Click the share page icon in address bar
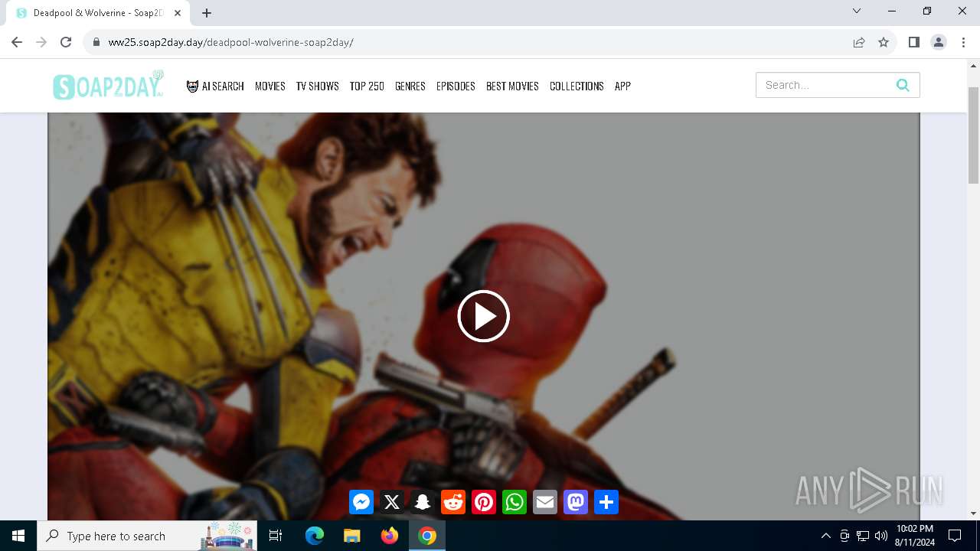This screenshot has height=551, width=980. (x=859, y=42)
